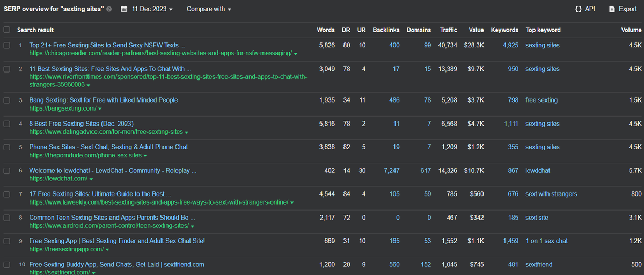Click top keyword 'sextfriend'
The image size is (644, 275).
click(x=539, y=265)
